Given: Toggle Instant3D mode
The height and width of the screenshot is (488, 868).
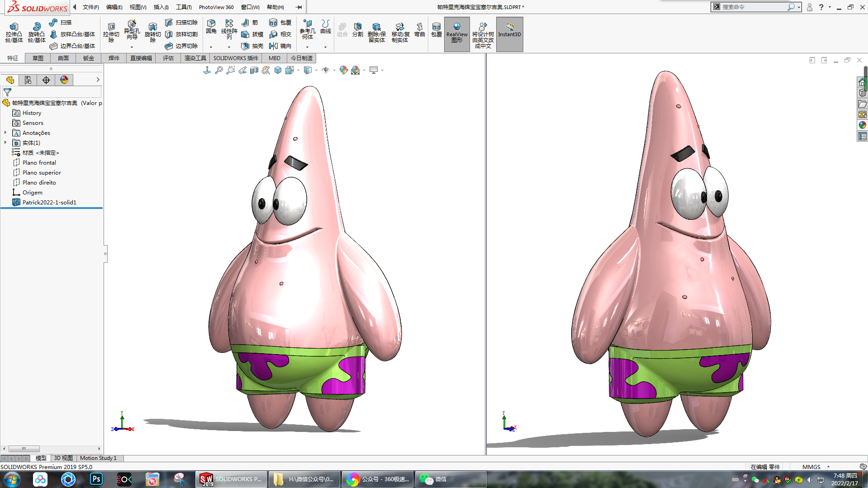Looking at the screenshot, I should click(x=510, y=34).
